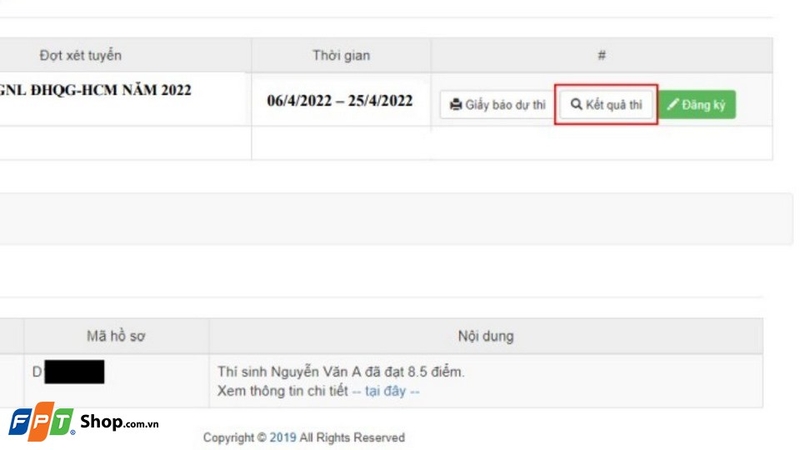Click the pencil icon on Đăng ký

point(674,104)
